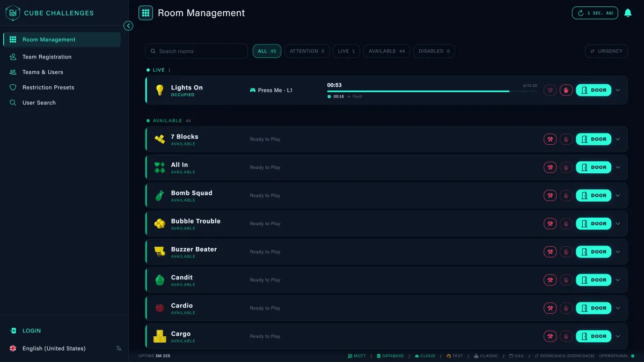Expand the Bomb Squad room row

(x=618, y=195)
